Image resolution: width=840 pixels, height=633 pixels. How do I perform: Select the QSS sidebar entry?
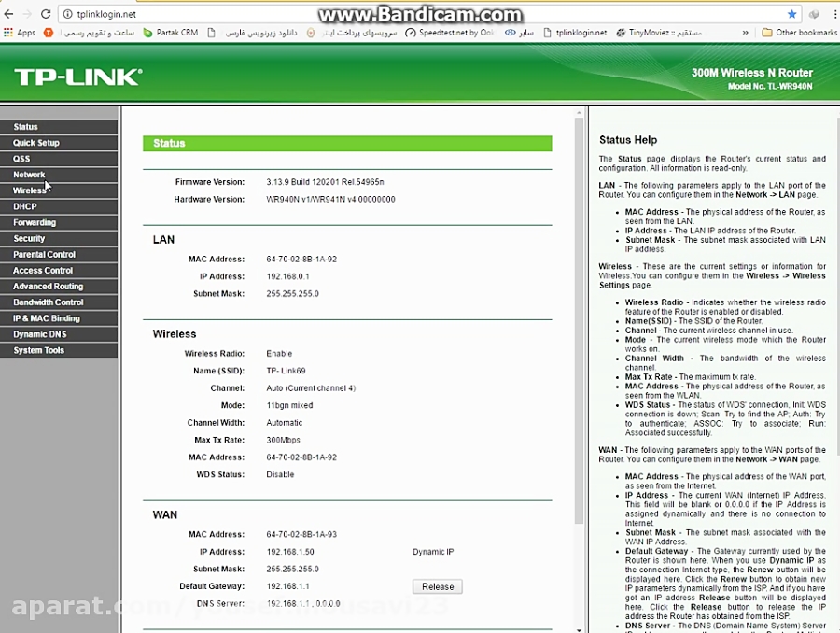point(59,159)
